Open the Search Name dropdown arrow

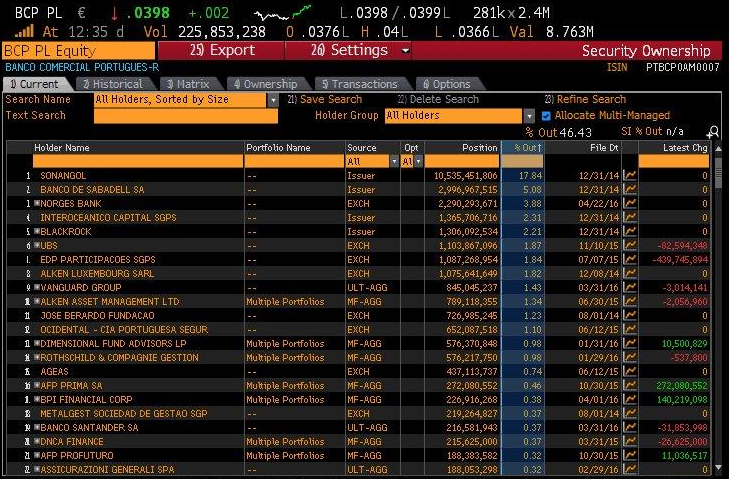tap(273, 100)
